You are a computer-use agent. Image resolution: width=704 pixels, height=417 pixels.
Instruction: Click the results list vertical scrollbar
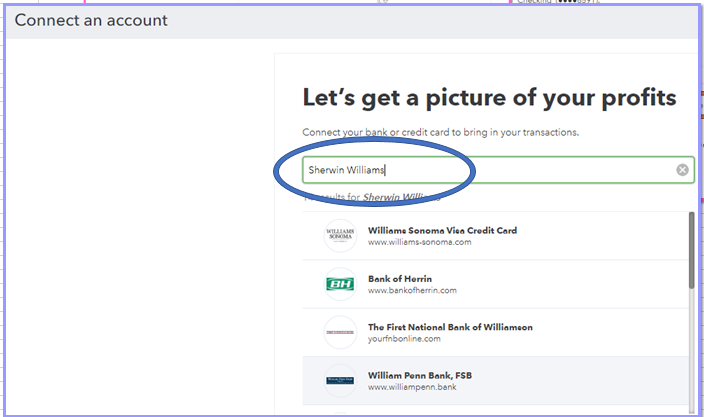coord(691,251)
